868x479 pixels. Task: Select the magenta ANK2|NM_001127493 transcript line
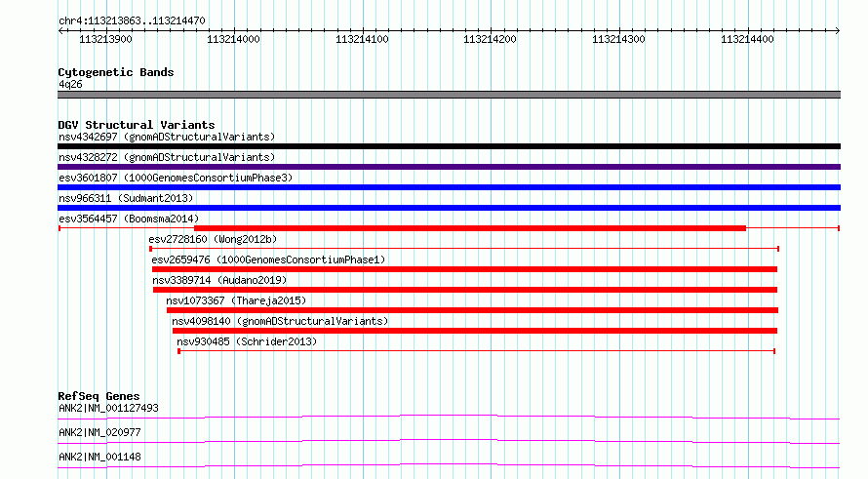pos(449,417)
